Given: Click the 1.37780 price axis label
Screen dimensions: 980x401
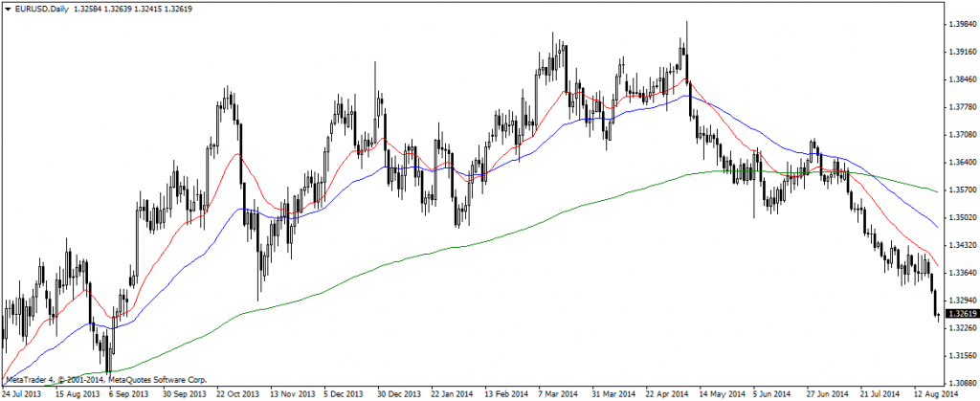Looking at the screenshot, I should click(959, 107).
